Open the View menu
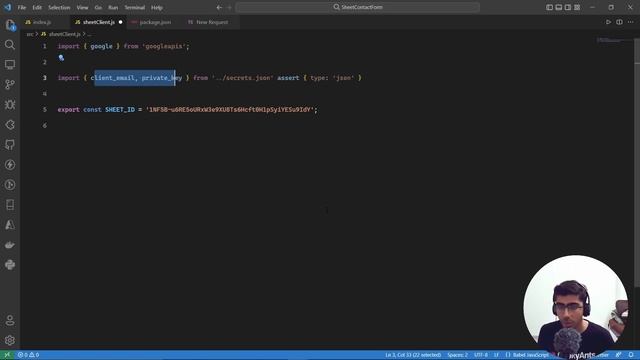 (82, 7)
